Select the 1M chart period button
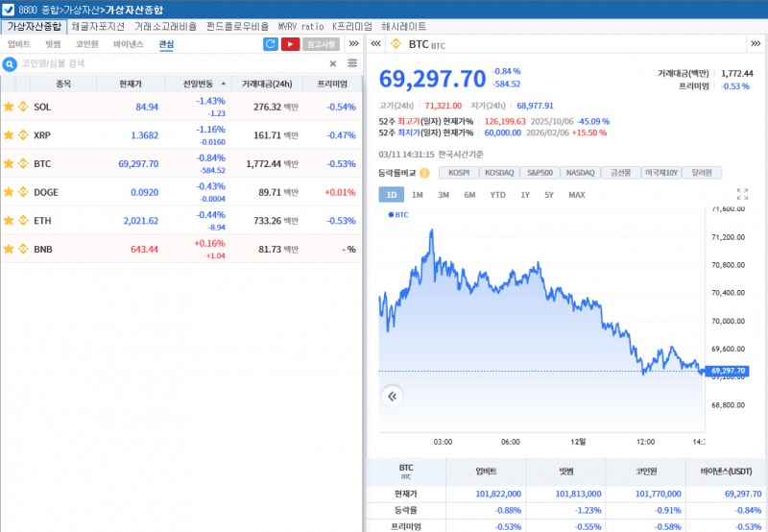 [x=418, y=195]
